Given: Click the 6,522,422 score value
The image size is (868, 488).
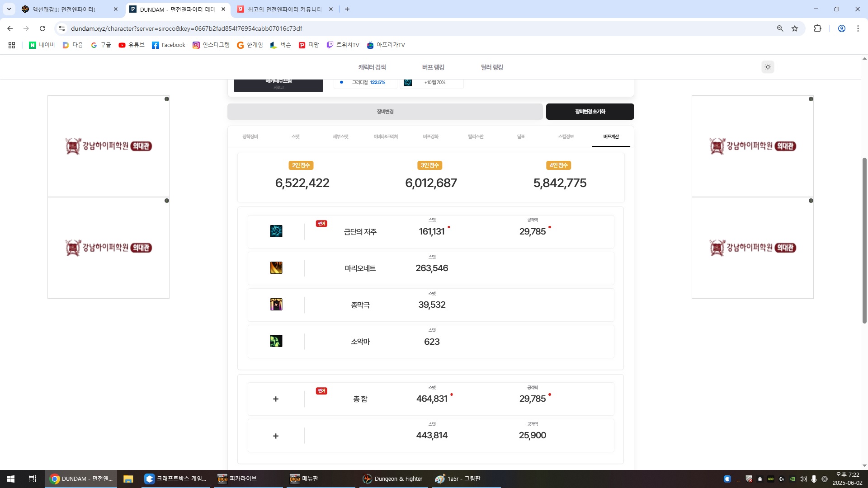Looking at the screenshot, I should point(302,183).
